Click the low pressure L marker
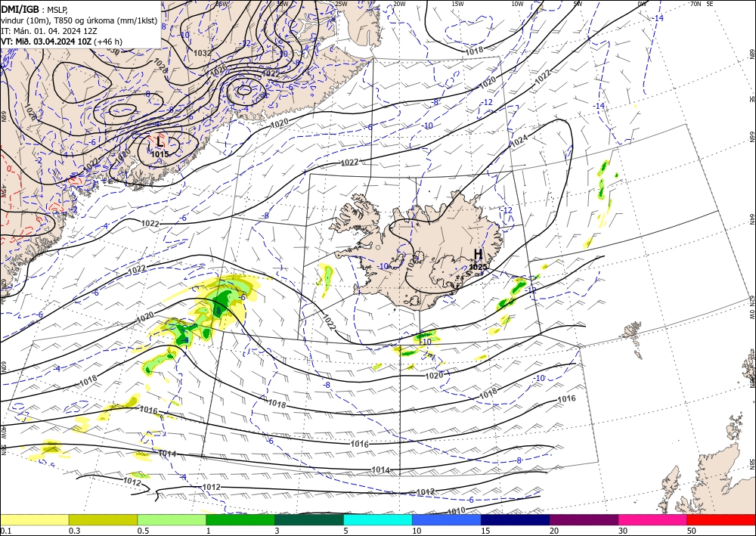This screenshot has height=536, width=756. click(x=160, y=141)
